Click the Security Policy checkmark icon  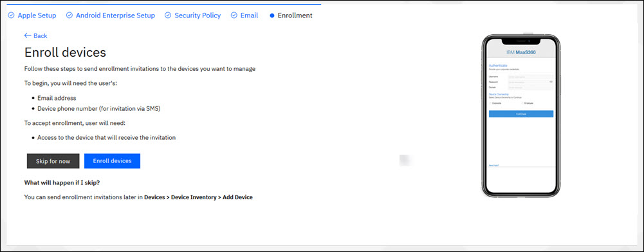[167, 15]
